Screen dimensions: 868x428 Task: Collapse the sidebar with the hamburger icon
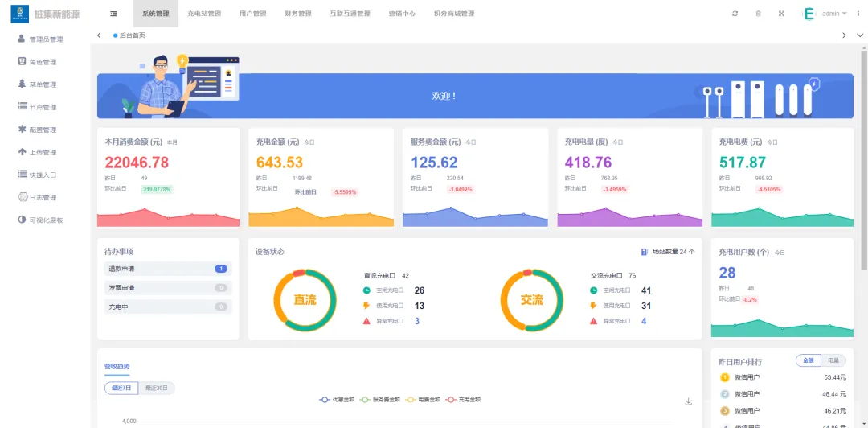coord(113,14)
